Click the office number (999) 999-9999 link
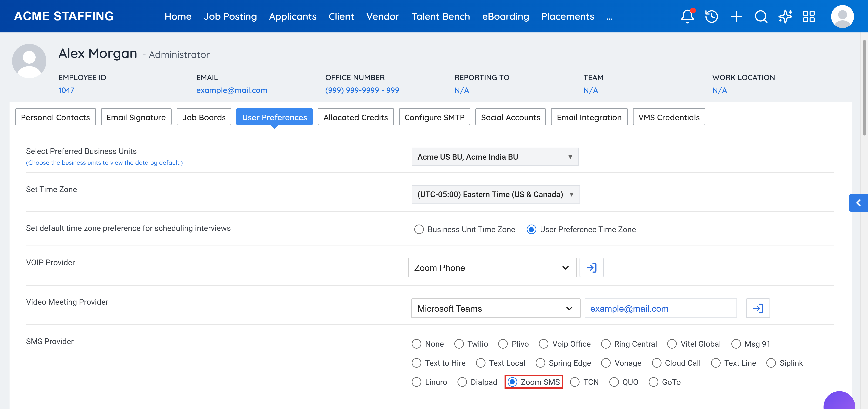Image resolution: width=868 pixels, height=409 pixels. click(x=362, y=90)
